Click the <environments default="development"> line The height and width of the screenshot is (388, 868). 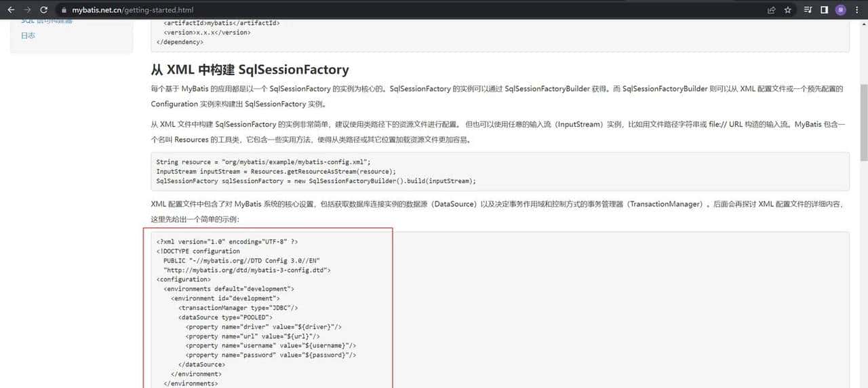pyautogui.click(x=229, y=289)
